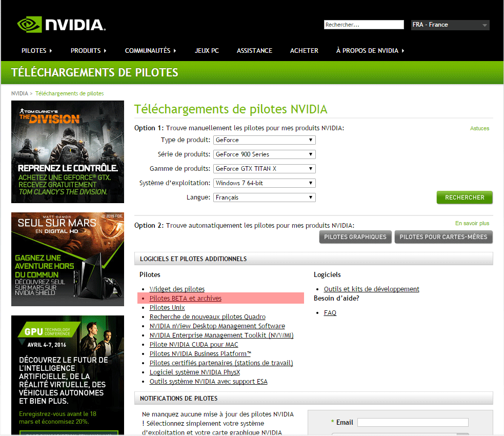Open the FRA - France region dropdown
Viewport: 504px width, 436px height.
450,25
